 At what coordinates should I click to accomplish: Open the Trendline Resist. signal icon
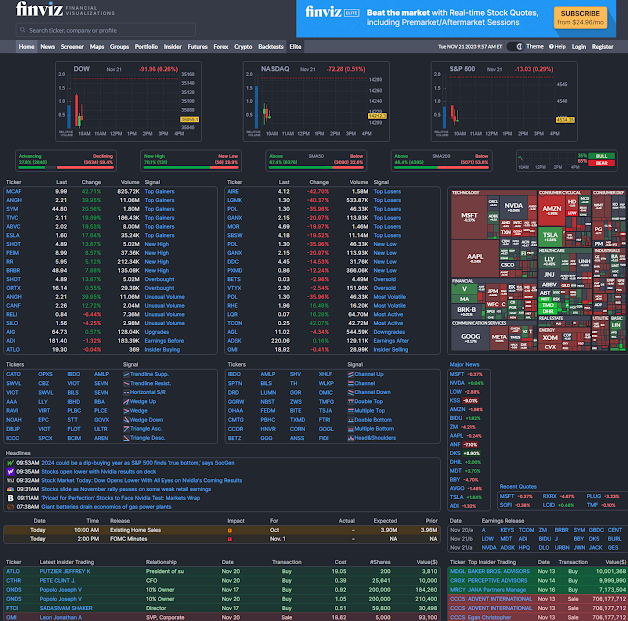(x=126, y=384)
